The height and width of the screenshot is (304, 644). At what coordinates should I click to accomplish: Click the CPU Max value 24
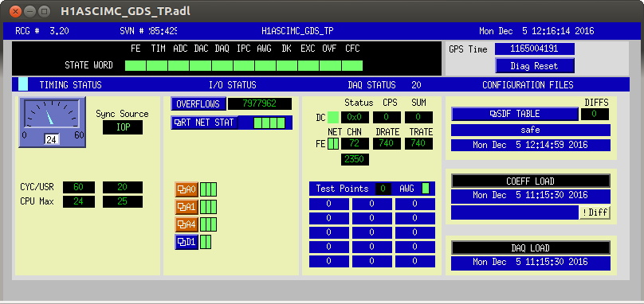pyautogui.click(x=78, y=202)
